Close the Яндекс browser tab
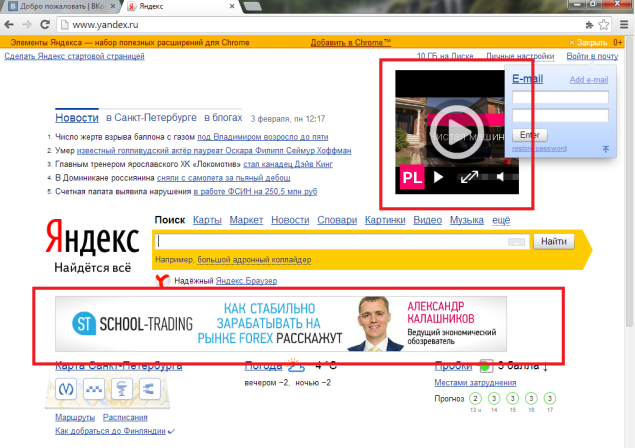Image resolution: width=635 pixels, height=448 pixels. (232, 6)
